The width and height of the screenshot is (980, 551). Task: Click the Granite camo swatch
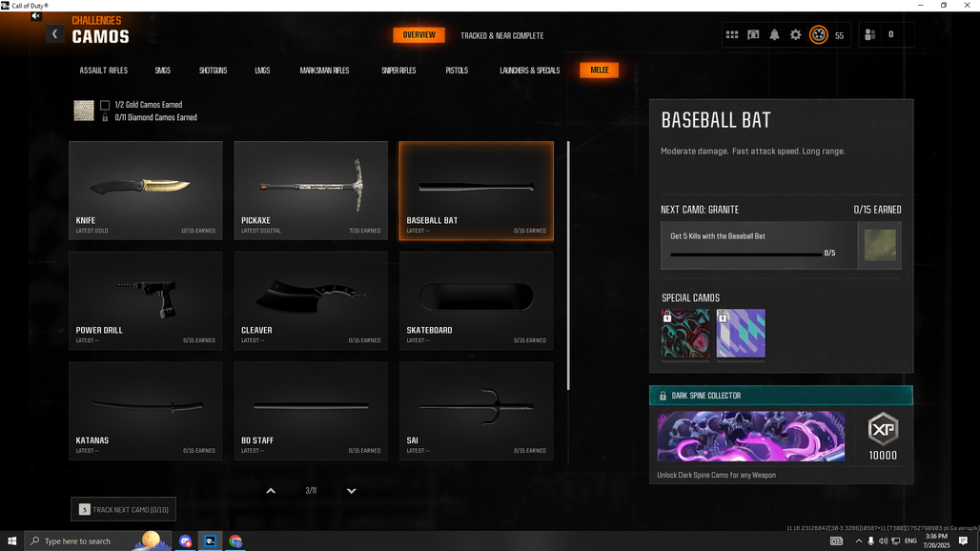tap(879, 245)
